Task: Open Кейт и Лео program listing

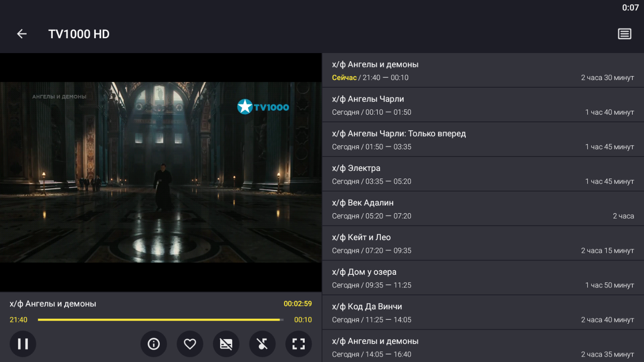Action: [482, 243]
